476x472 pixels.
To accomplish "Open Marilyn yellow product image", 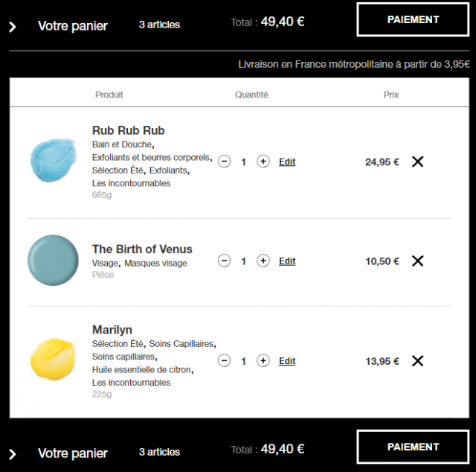I will [x=53, y=360].
